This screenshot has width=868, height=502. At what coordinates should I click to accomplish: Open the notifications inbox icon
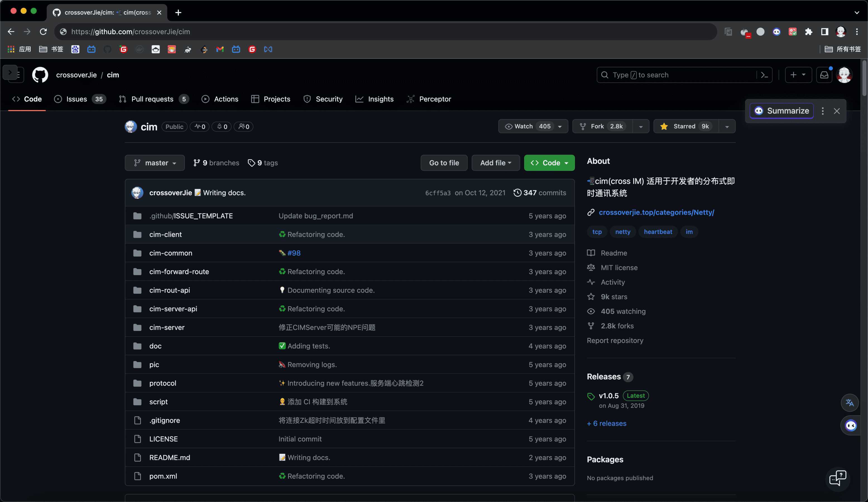coord(824,75)
